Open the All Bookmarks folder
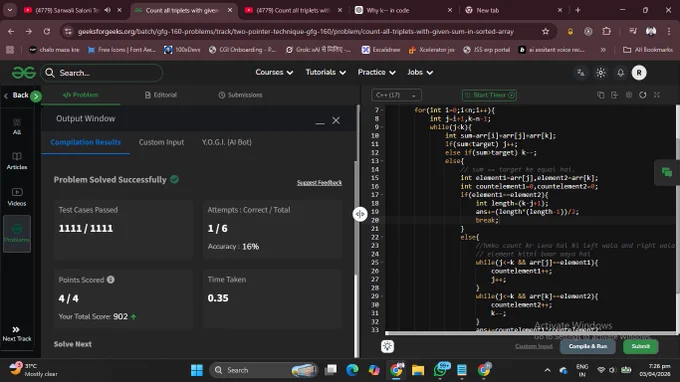The height and width of the screenshot is (382, 680). (648, 50)
